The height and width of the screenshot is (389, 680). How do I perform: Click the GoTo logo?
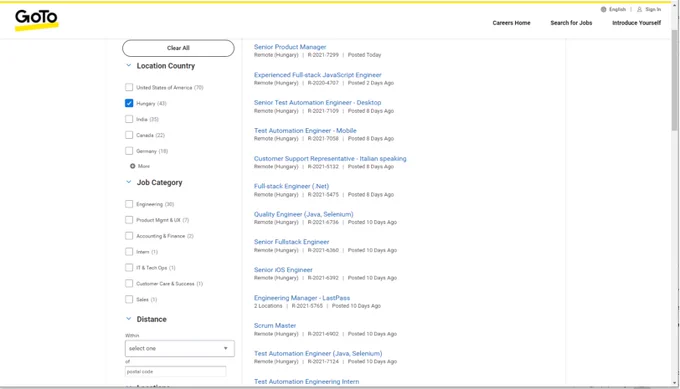(36, 20)
